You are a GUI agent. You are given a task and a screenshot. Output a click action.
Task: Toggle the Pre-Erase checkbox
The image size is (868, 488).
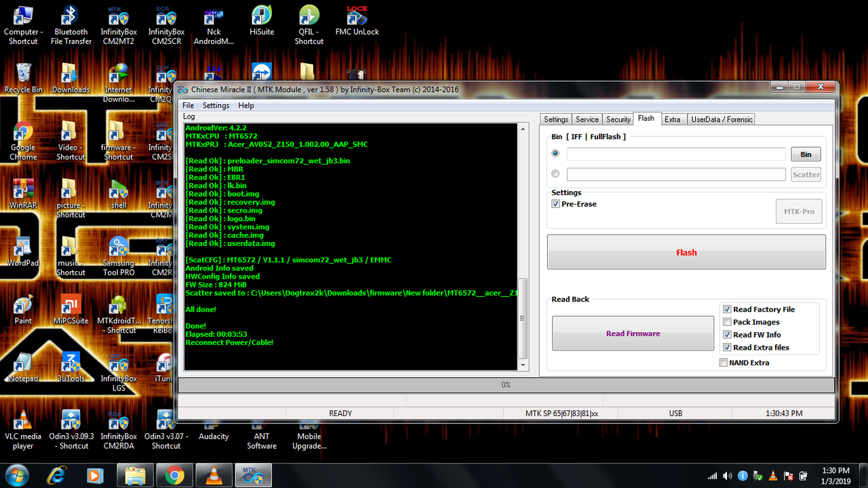coord(556,204)
